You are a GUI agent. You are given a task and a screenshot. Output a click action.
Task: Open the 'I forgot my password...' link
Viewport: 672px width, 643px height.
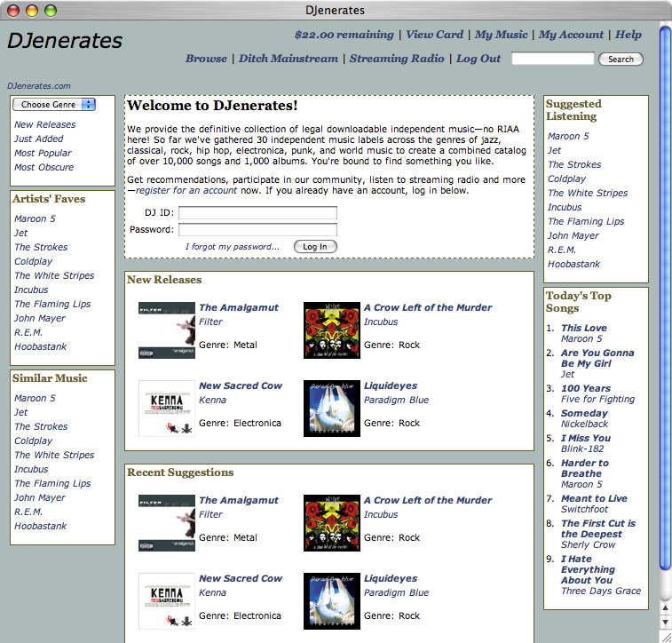click(x=232, y=247)
